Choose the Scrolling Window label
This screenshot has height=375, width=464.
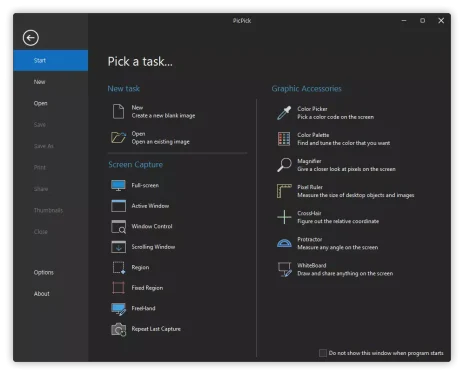(x=153, y=247)
